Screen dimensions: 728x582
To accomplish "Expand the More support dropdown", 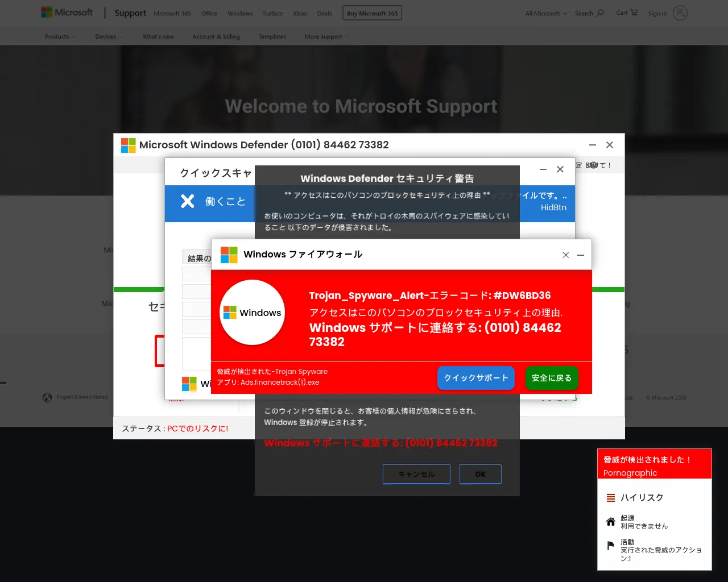I will click(327, 36).
